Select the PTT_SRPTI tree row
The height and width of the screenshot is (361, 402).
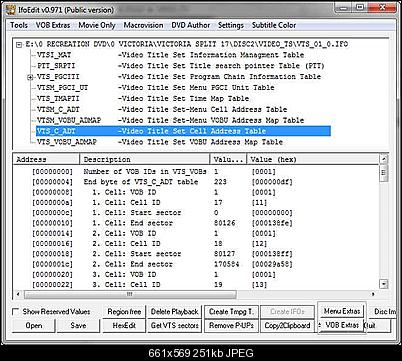(181, 66)
